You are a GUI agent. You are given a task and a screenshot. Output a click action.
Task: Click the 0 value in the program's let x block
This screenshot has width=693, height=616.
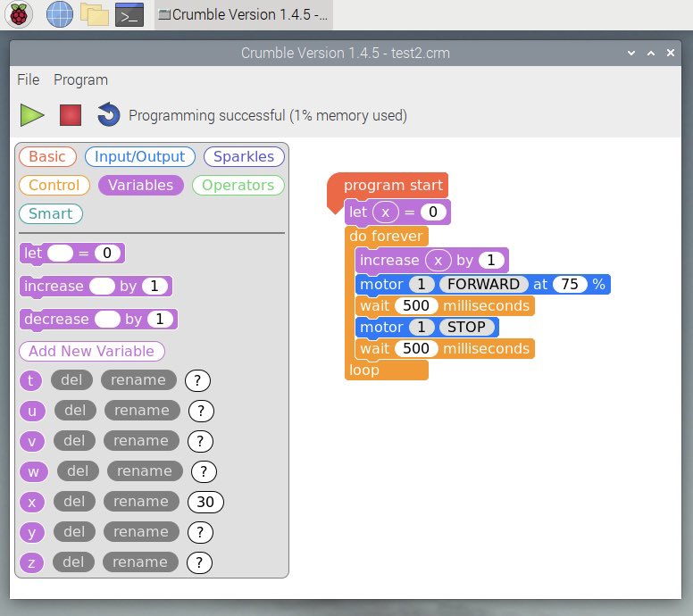(433, 212)
